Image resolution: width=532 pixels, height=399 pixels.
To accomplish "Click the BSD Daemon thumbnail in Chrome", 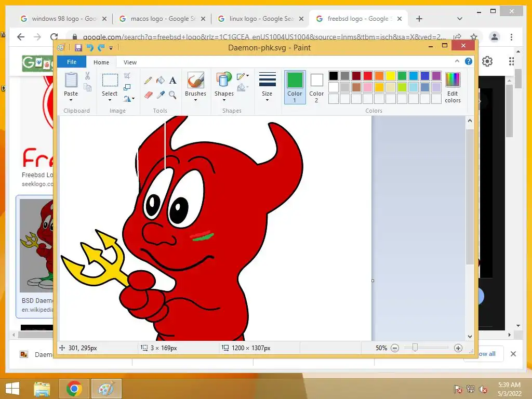I will pos(36,246).
